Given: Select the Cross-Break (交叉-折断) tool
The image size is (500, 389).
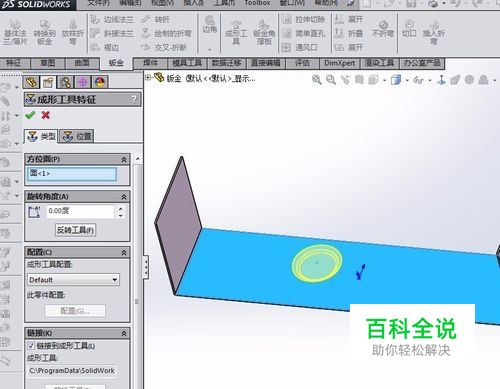Looking at the screenshot, I should pyautogui.click(x=164, y=47).
